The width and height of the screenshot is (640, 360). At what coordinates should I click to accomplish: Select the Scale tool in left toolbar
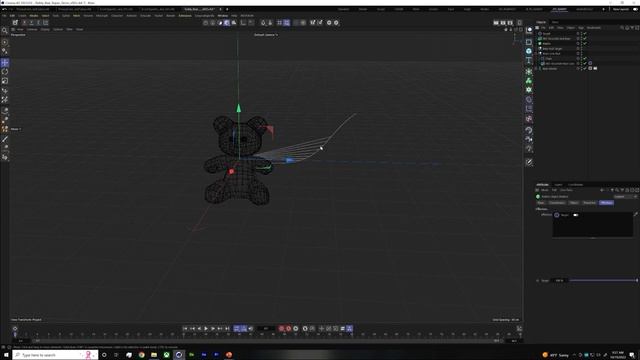point(5,81)
